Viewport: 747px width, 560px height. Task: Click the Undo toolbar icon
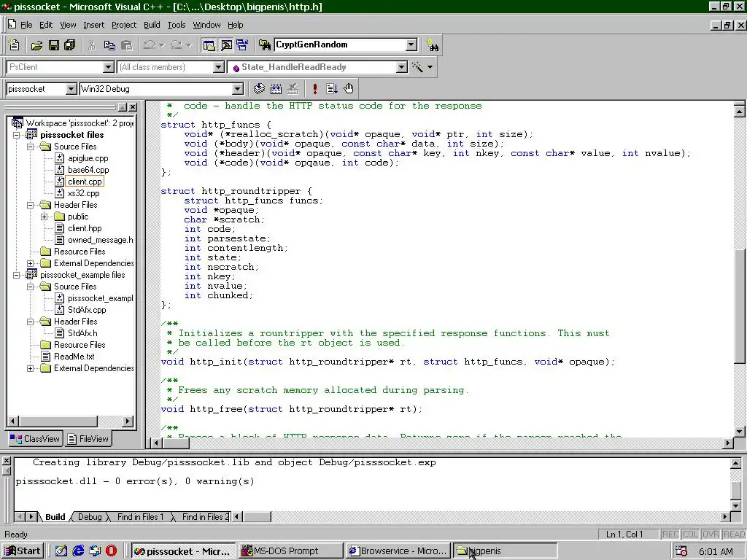[149, 45]
